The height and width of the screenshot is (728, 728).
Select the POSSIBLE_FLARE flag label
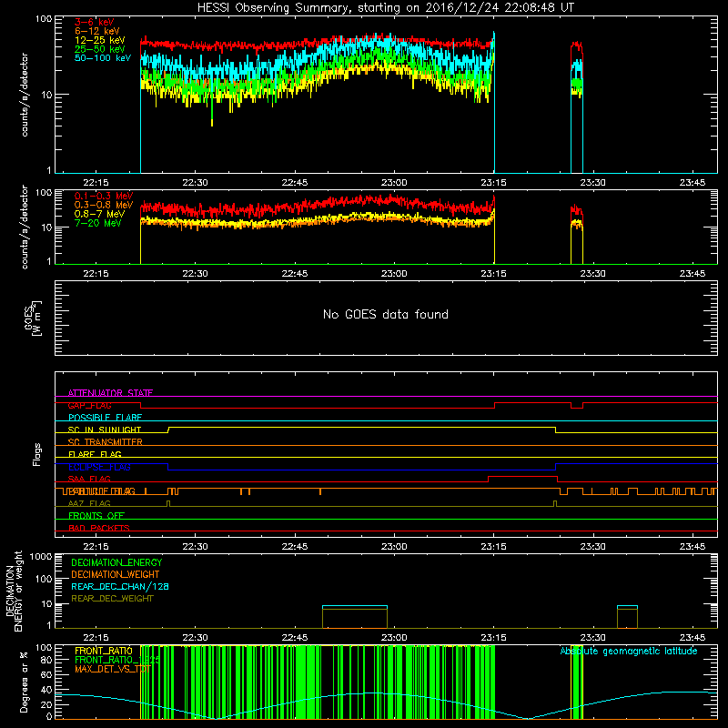[x=105, y=418]
